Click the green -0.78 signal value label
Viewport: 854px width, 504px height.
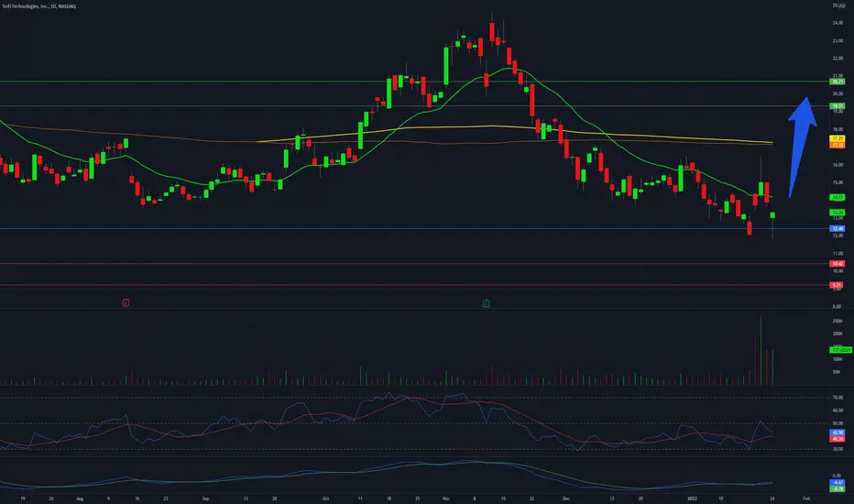point(838,488)
